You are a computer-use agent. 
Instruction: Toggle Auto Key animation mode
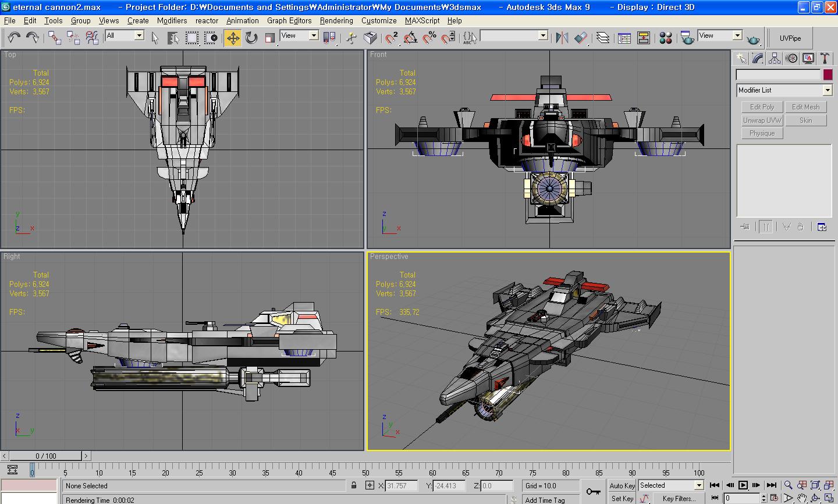[x=622, y=485]
